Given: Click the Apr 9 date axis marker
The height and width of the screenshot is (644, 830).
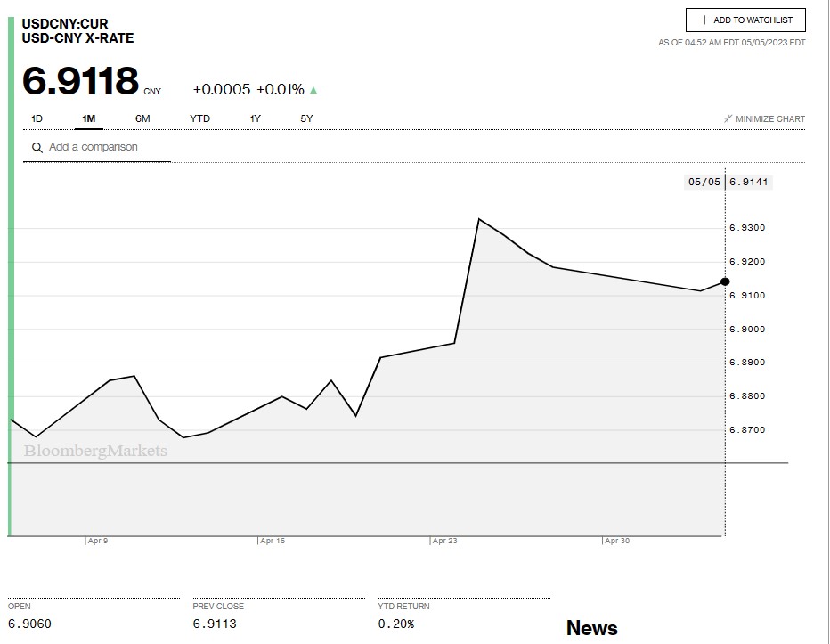Looking at the screenshot, I should pos(98,541).
